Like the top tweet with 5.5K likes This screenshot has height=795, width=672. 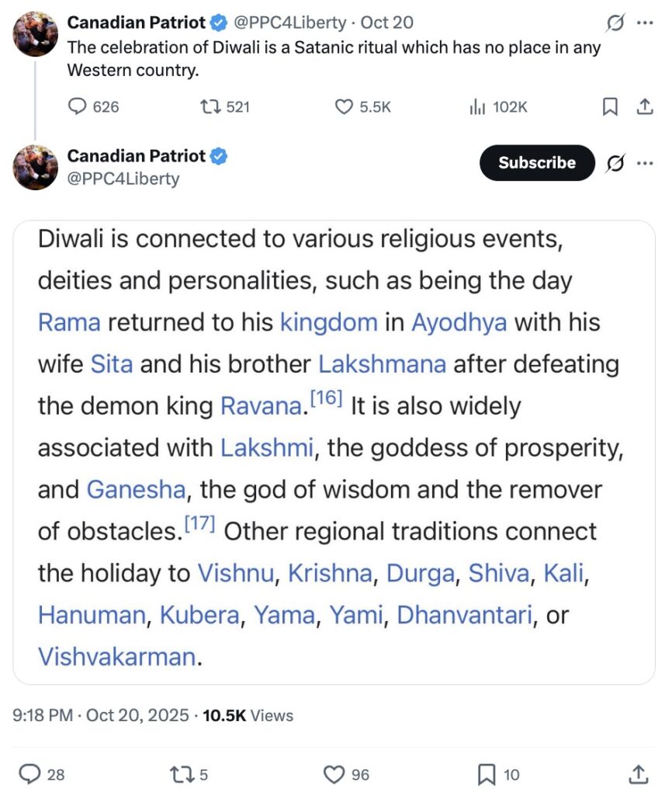344,107
